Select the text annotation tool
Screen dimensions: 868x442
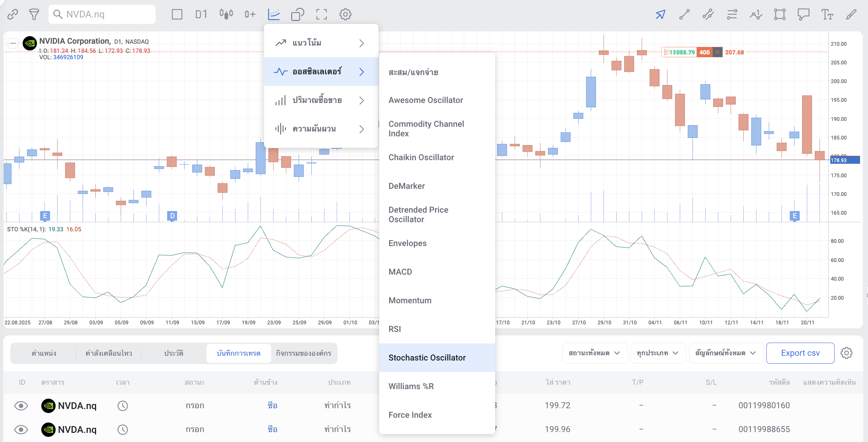827,15
